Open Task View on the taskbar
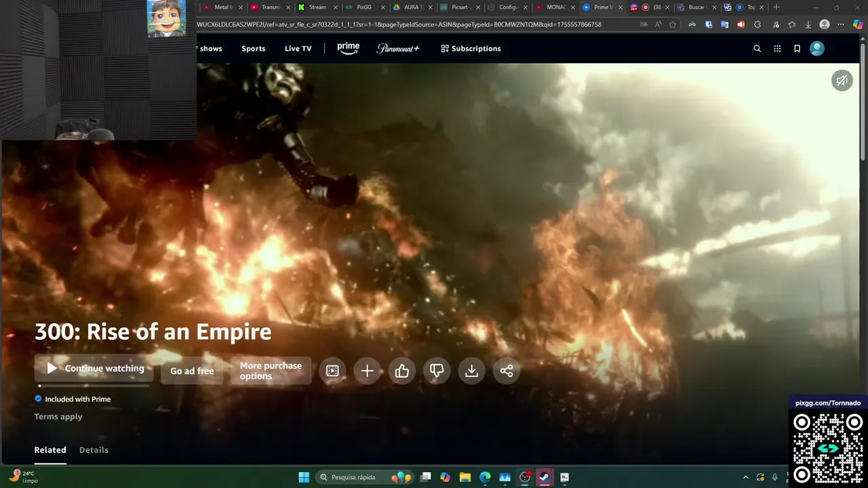The width and height of the screenshot is (868, 488). (426, 477)
